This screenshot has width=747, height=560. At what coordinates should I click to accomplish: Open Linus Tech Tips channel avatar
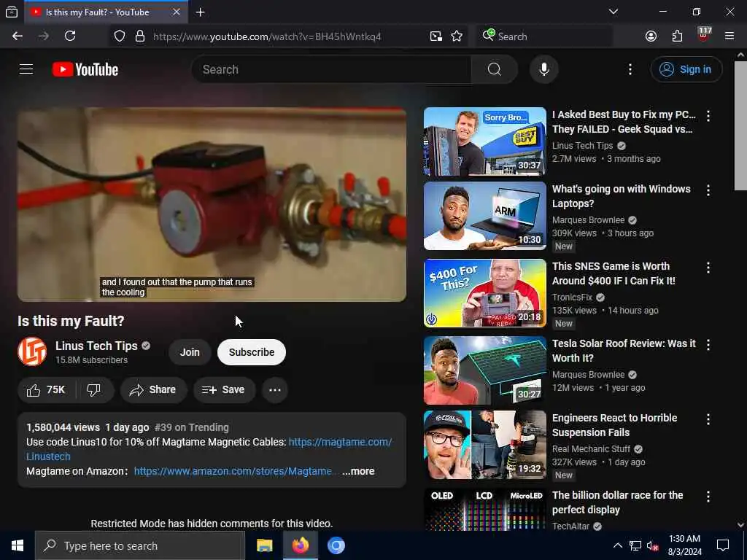pos(32,352)
